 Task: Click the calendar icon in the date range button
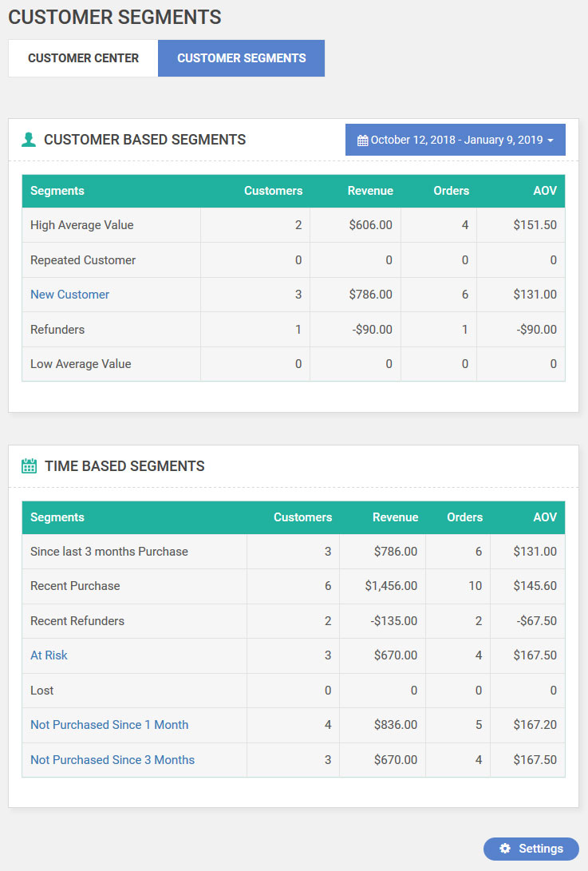point(362,141)
